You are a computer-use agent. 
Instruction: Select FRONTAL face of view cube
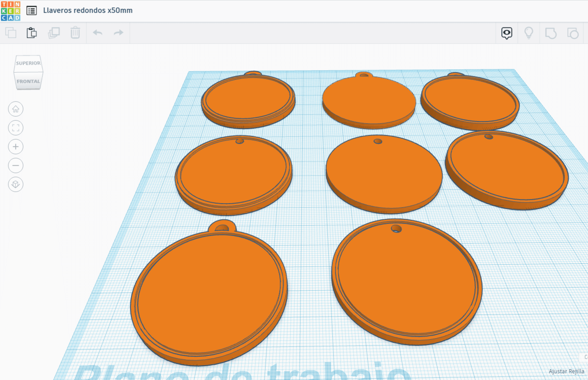(x=28, y=81)
